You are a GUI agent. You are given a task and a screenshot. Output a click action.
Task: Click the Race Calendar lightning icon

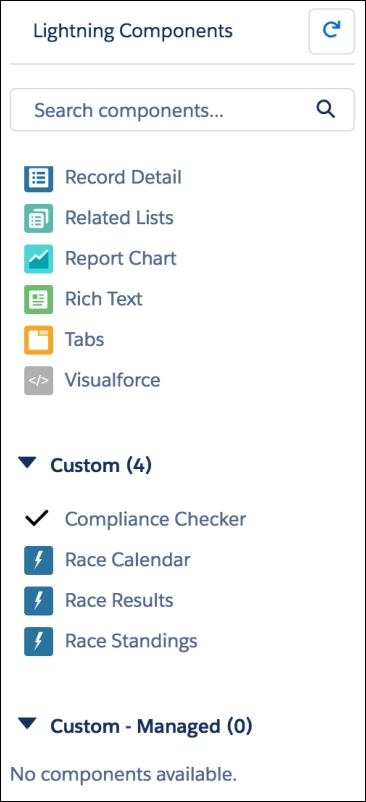pos(38,560)
